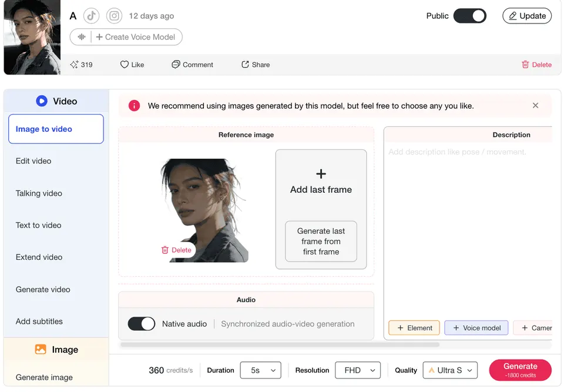
Task: Click the Update button
Action: [x=527, y=16]
